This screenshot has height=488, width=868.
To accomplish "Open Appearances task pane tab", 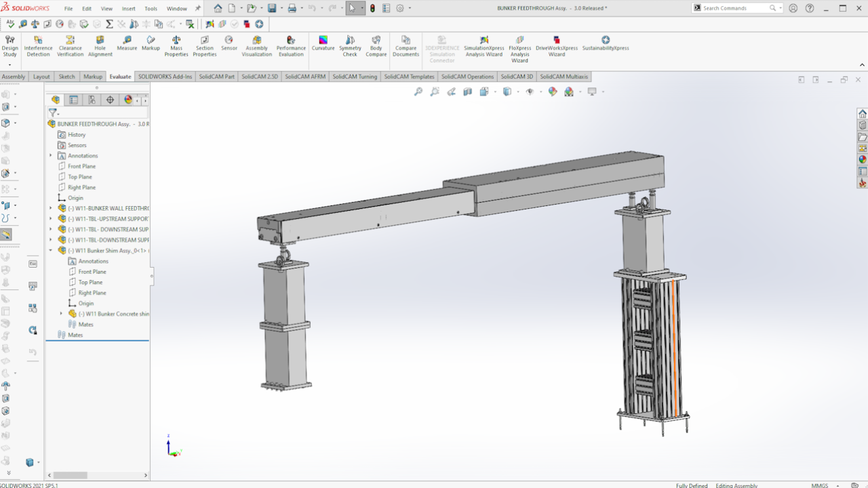I will click(863, 159).
